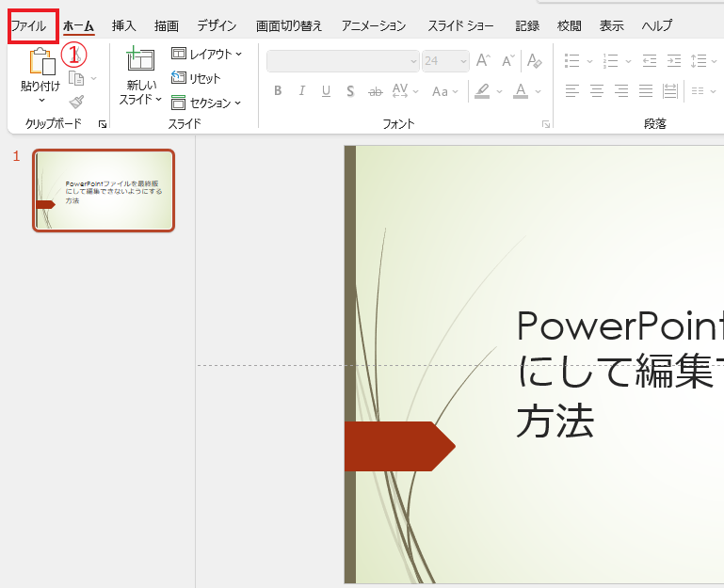Toggle italic formatting
Viewport: 724px width, 588px height.
[301, 91]
